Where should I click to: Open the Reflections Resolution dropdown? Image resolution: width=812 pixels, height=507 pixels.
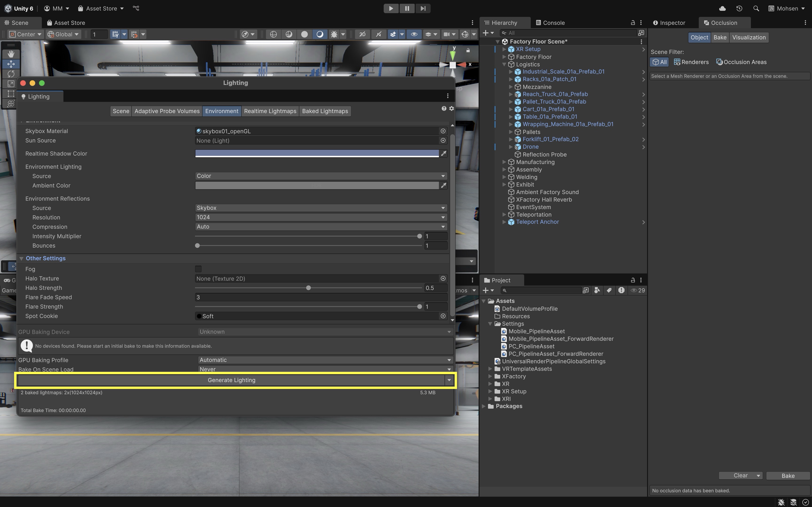(321, 217)
